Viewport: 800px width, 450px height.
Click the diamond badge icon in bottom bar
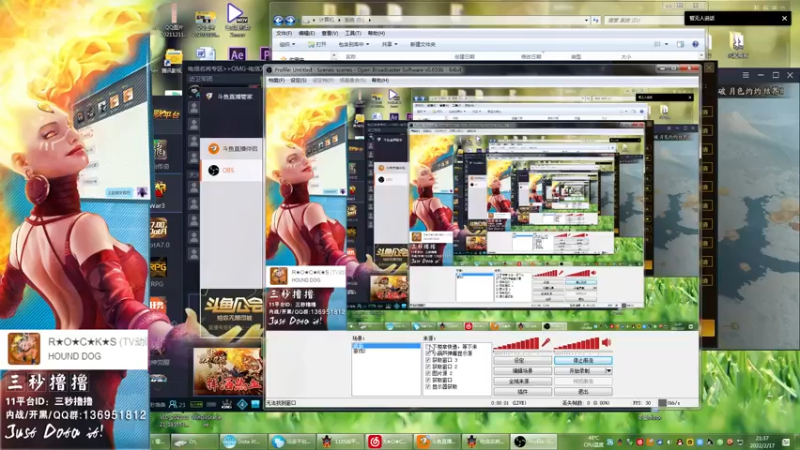click(242, 405)
